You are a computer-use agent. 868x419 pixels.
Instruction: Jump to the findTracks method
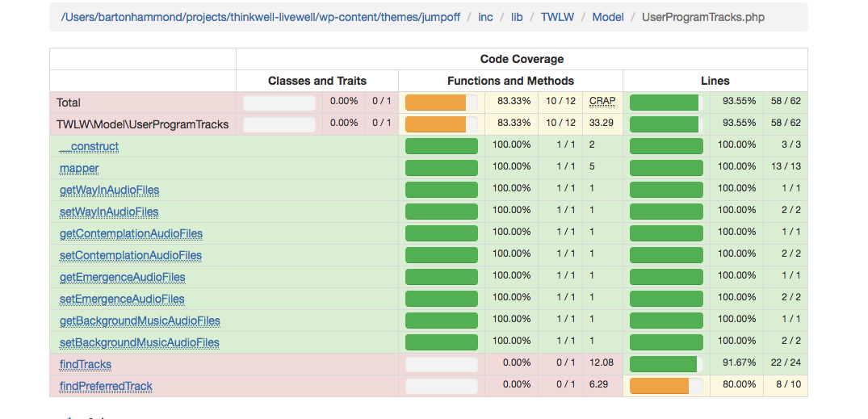(x=86, y=364)
